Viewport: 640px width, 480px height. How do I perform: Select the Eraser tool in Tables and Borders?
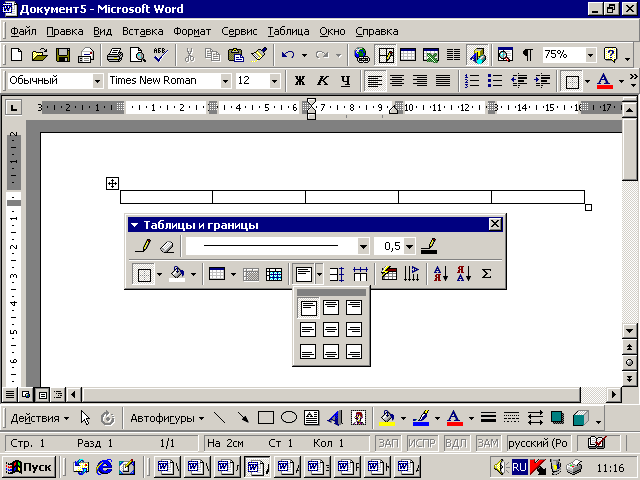[x=167, y=246]
